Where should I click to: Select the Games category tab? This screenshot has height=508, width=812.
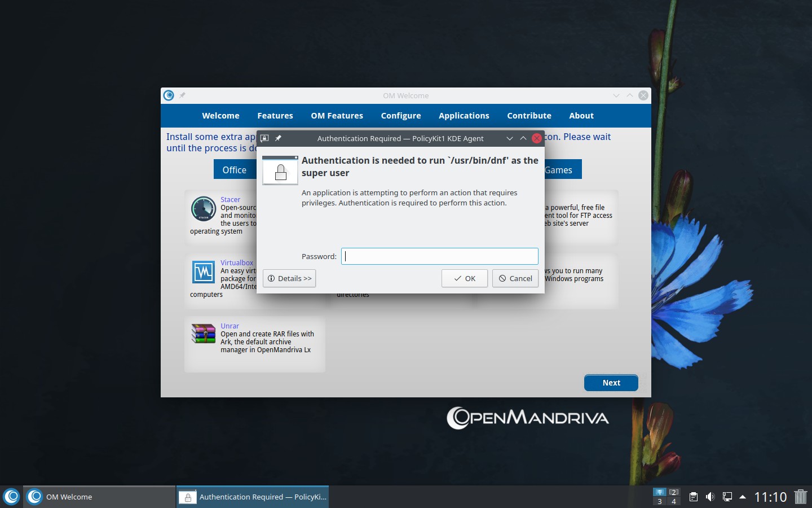(x=563, y=169)
